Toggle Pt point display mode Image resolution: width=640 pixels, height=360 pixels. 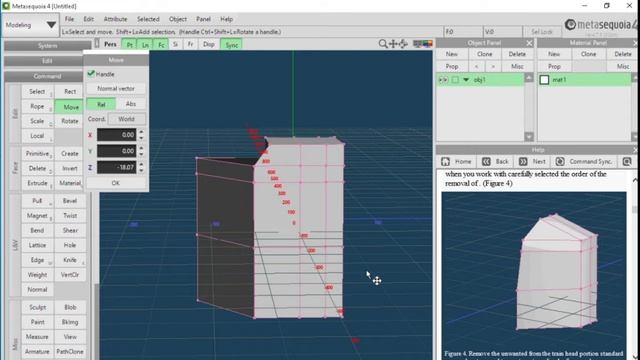129,44
